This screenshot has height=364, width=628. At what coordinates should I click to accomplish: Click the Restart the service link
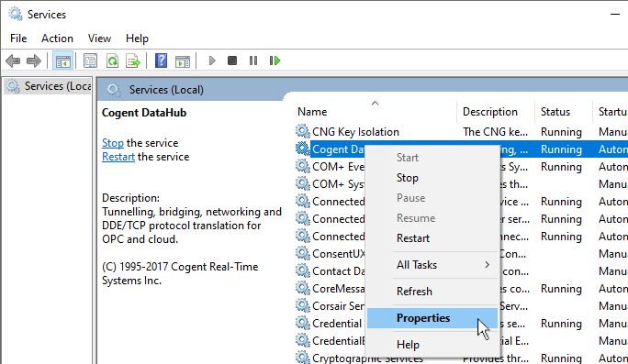(x=118, y=157)
